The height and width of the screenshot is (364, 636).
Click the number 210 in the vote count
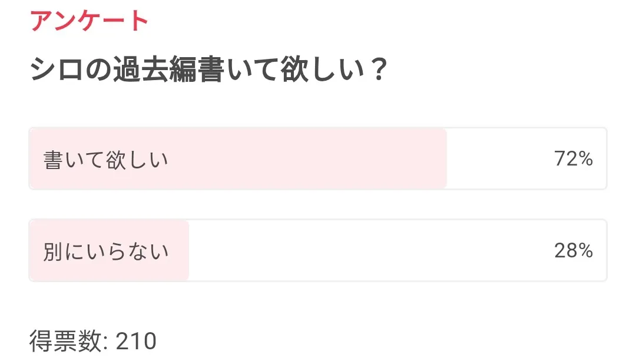click(x=136, y=341)
